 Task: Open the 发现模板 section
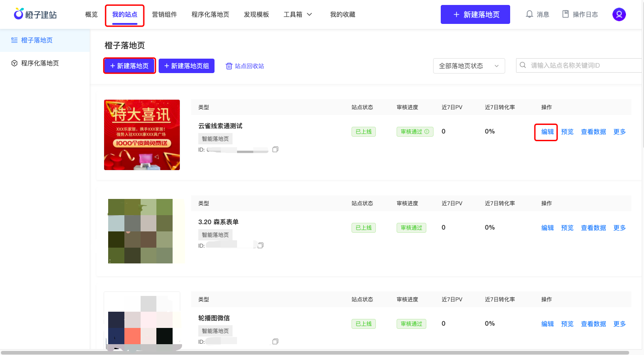[256, 14]
